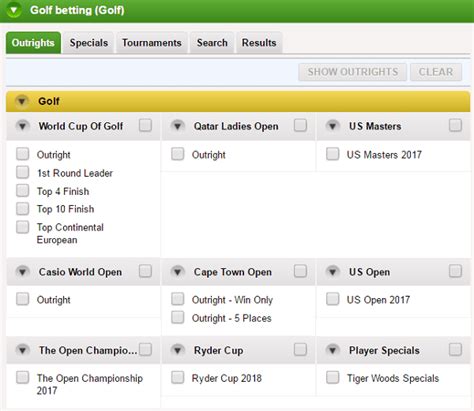
Task: Collapse the Qatar Ladies Open group
Action: 178,126
